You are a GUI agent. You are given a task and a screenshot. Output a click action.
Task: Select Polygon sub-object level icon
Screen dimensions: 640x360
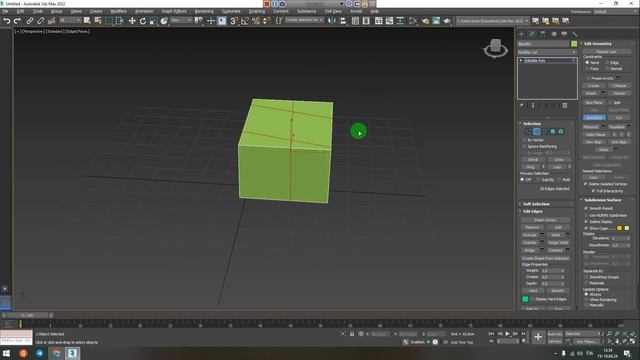[x=553, y=131]
